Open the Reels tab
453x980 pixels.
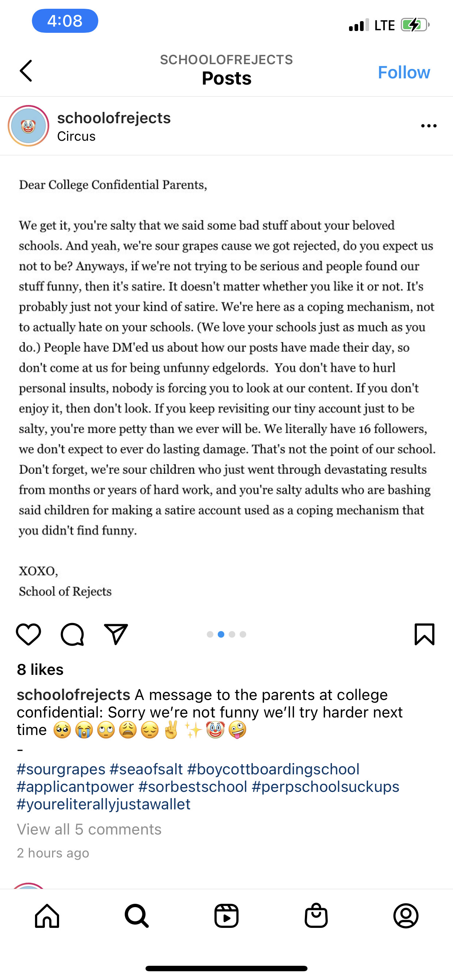click(x=226, y=915)
